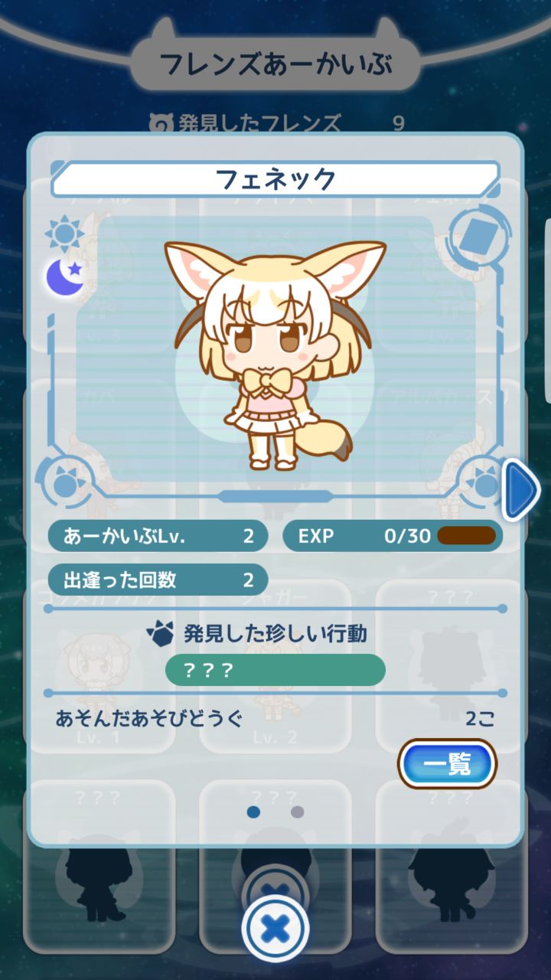Switch to second page indicator dot
The width and height of the screenshot is (551, 980).
click(298, 812)
